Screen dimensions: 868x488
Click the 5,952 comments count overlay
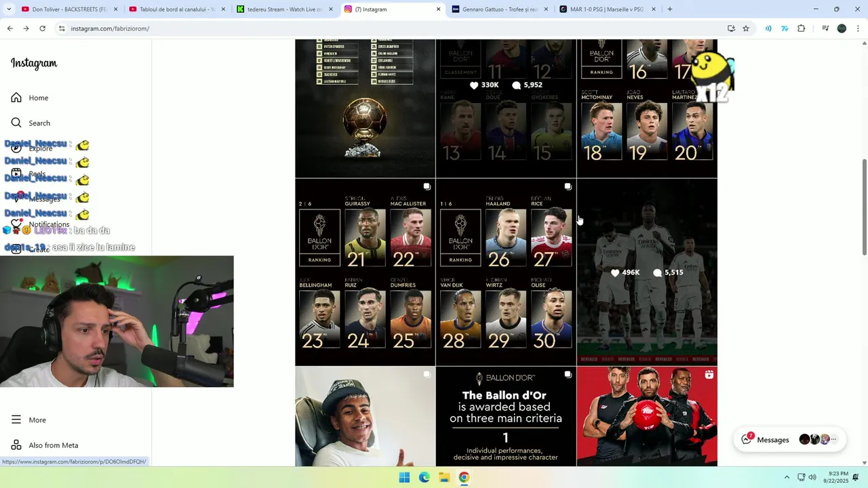527,85
